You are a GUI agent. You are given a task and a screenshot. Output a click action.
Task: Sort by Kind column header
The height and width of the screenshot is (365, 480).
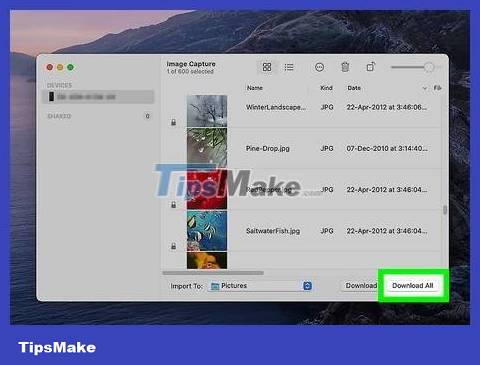(326, 88)
